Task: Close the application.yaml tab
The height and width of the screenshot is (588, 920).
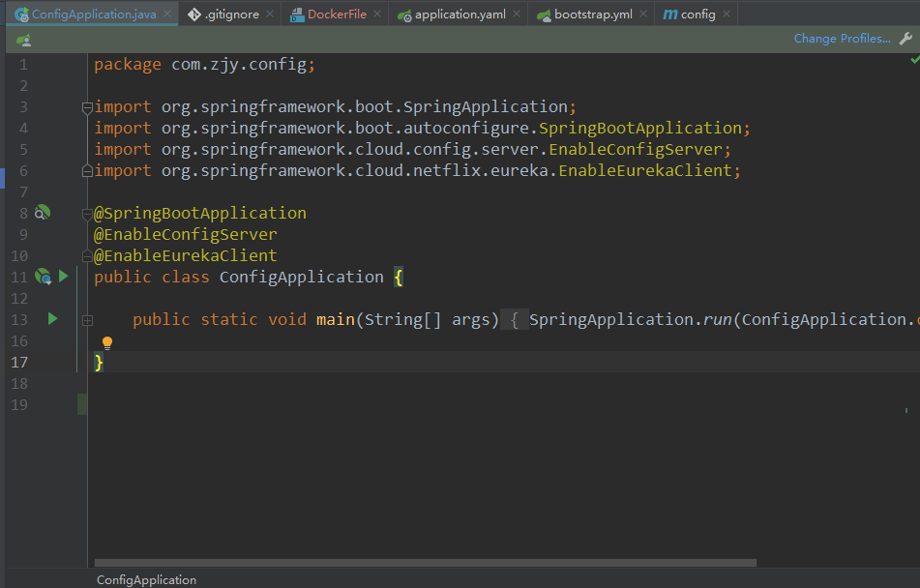Action: pyautogui.click(x=517, y=15)
